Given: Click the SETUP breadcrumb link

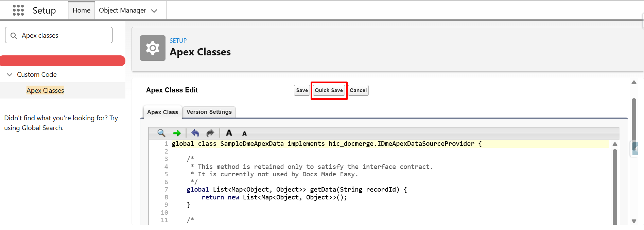Looking at the screenshot, I should click(178, 40).
